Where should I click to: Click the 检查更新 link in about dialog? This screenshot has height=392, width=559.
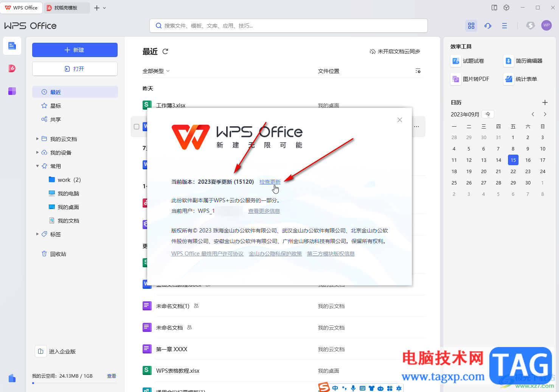[x=270, y=182]
